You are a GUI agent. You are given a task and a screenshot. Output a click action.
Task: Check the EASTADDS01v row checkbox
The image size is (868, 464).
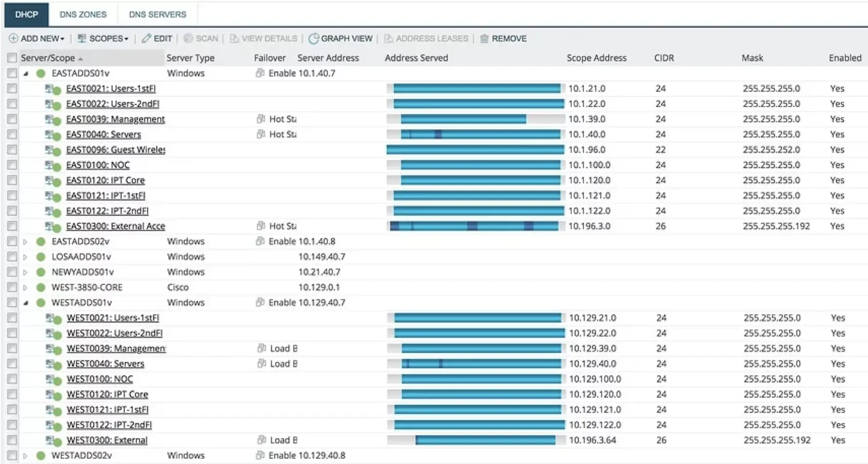pos(12,73)
